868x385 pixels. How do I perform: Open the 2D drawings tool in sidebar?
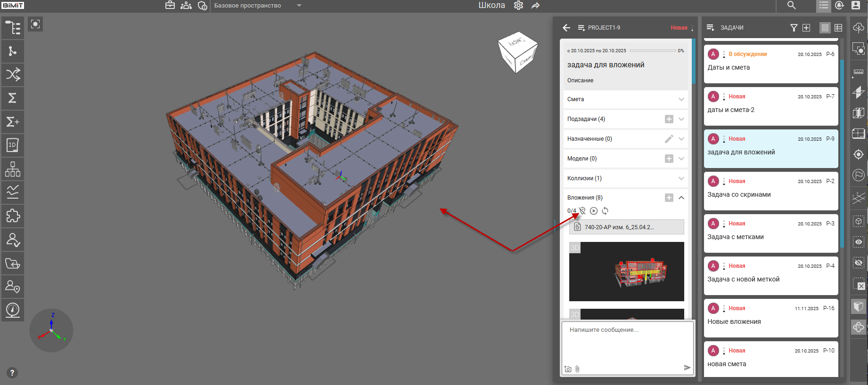(x=13, y=145)
